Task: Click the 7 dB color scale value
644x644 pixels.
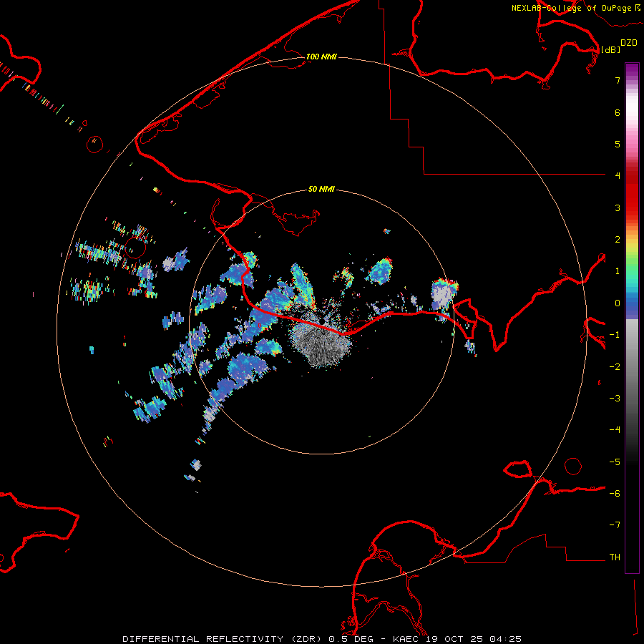Action: point(618,80)
